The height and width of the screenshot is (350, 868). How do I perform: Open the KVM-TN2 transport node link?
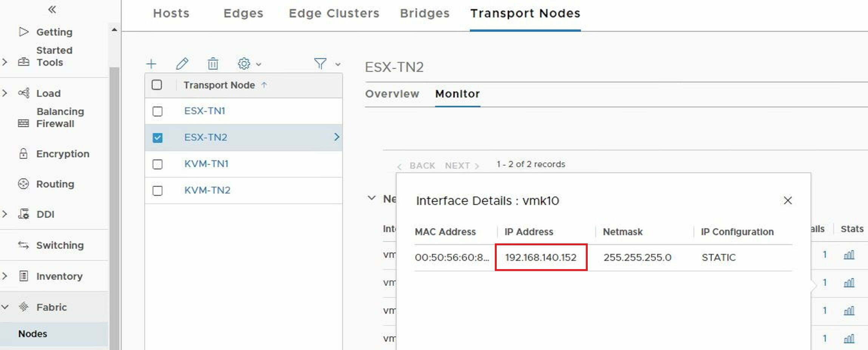pos(207,190)
